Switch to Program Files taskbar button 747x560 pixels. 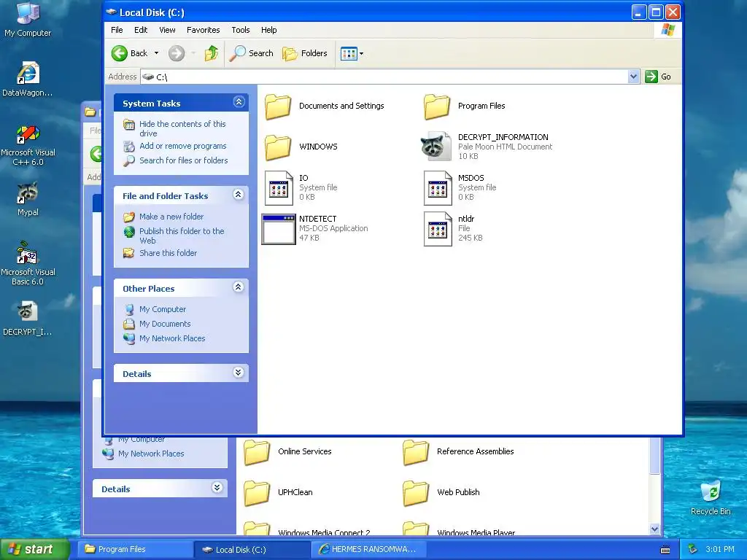135,550
